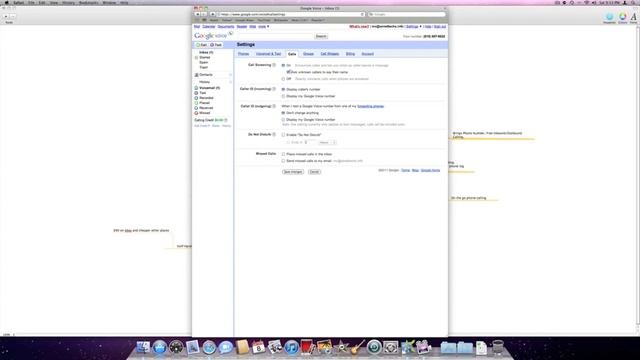Select Call Screening On radio button
This screenshot has height=360, width=640.
click(283, 65)
